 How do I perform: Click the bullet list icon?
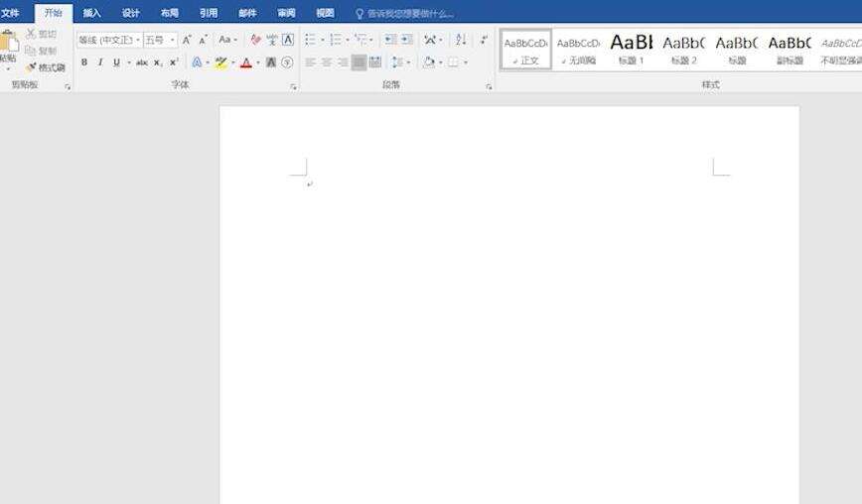tap(311, 40)
